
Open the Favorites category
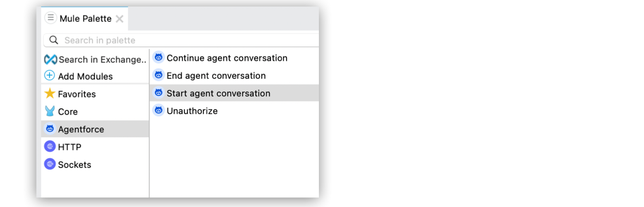click(77, 94)
